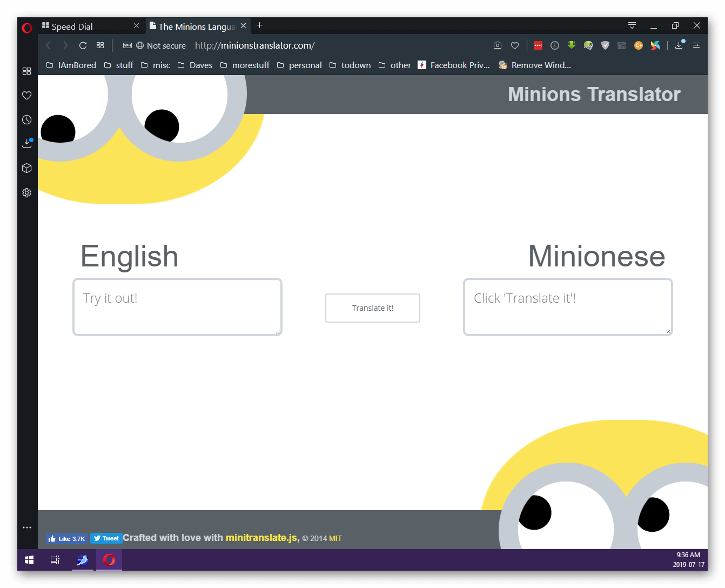Viewport: 725px width, 588px height.
Task: Take a snapshot with camera icon
Action: coord(498,45)
